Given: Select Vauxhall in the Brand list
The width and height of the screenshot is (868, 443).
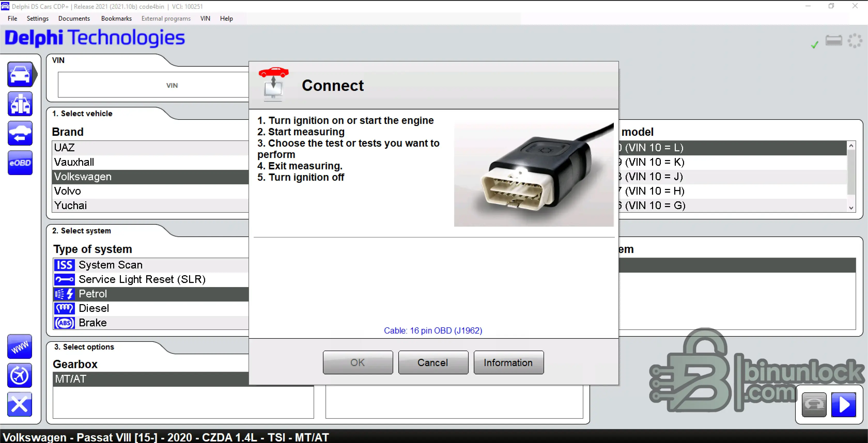Looking at the screenshot, I should [150, 162].
